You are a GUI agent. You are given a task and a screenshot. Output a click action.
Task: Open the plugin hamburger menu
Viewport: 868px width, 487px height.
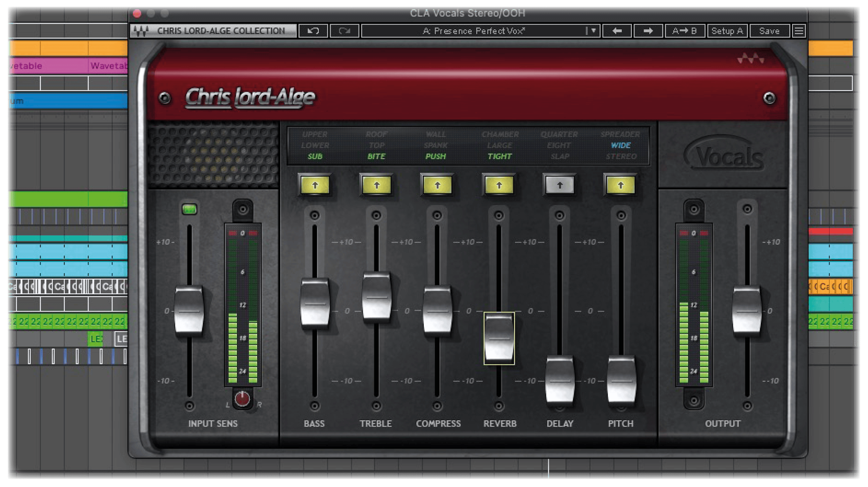coord(799,31)
